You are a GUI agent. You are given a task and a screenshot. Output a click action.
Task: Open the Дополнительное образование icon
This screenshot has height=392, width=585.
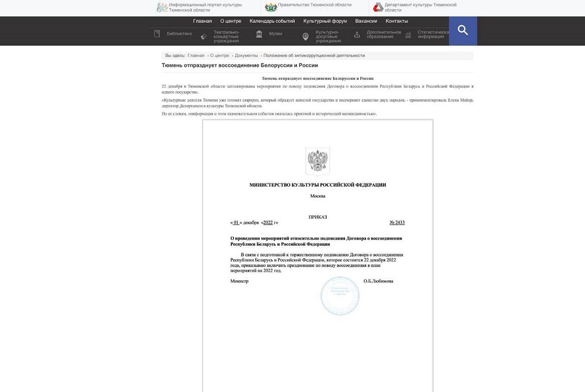(357, 35)
